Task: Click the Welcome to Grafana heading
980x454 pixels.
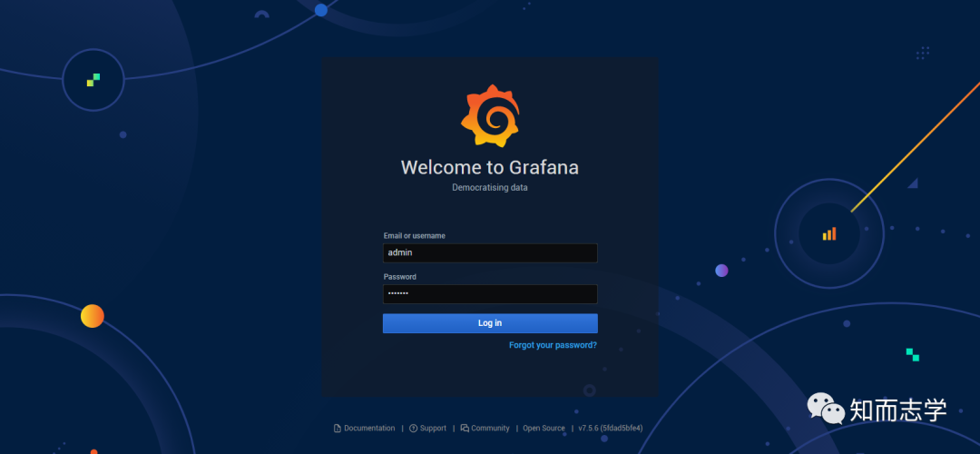Action: coord(490,168)
